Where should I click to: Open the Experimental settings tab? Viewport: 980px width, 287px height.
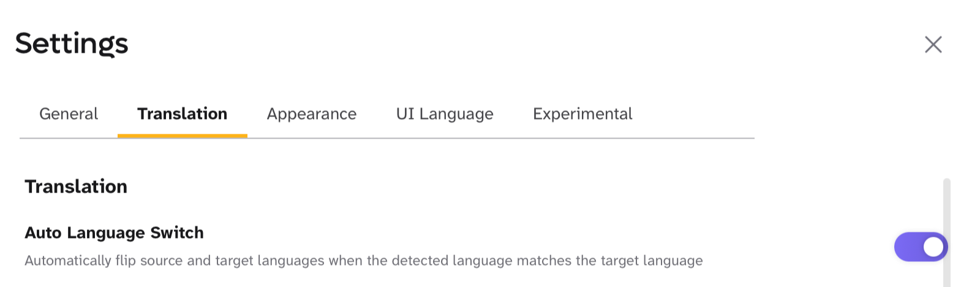pos(582,114)
